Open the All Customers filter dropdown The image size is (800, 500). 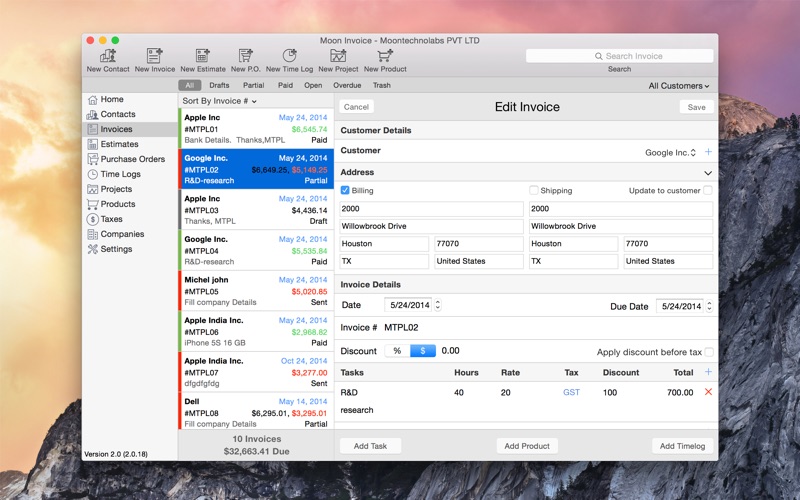(x=679, y=86)
